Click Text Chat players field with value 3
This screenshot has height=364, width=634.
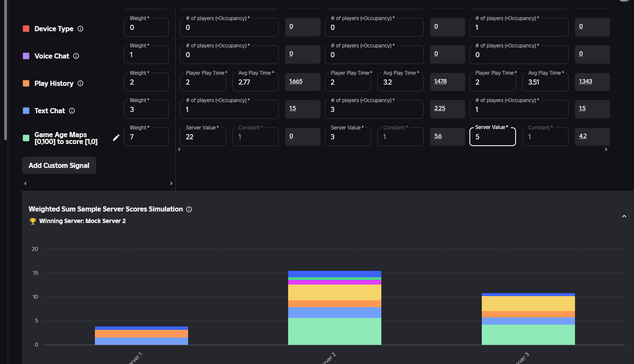coord(375,109)
